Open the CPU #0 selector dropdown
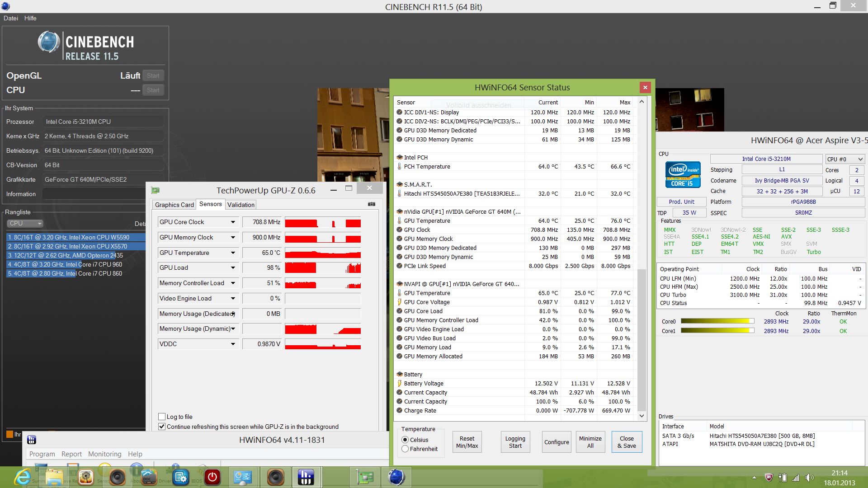The height and width of the screenshot is (488, 868). pos(845,159)
